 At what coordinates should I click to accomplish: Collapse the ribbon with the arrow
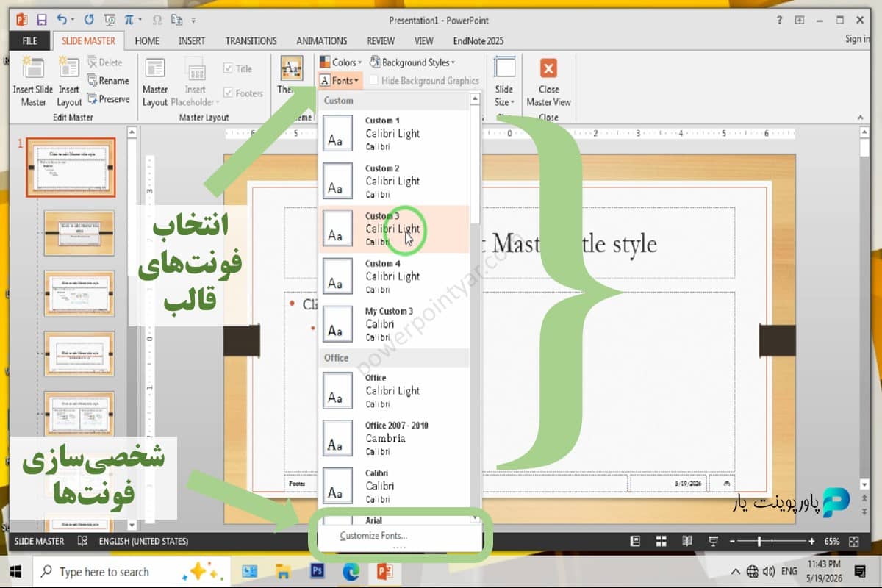(x=860, y=117)
